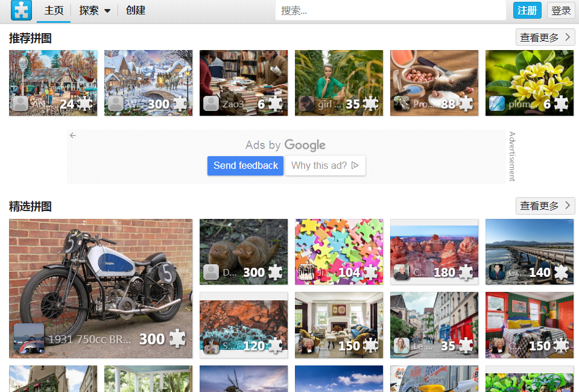This screenshot has width=579, height=392.
Task: Expand the 探索 dropdown menu
Action: point(95,11)
